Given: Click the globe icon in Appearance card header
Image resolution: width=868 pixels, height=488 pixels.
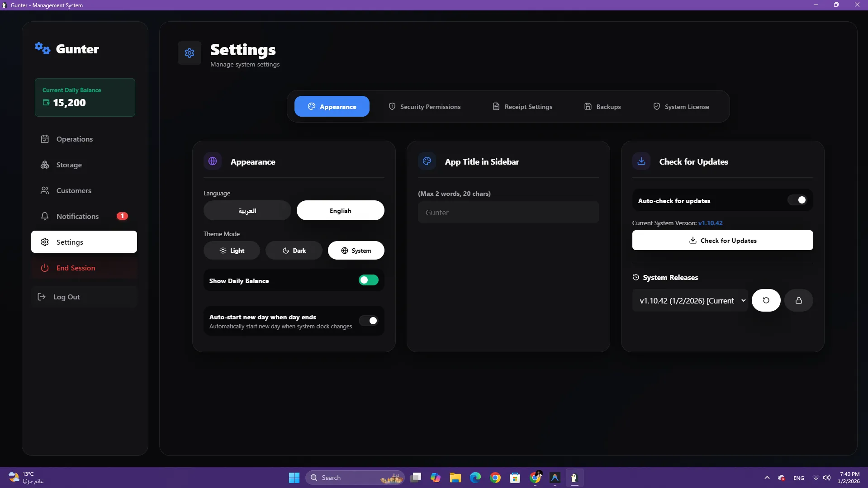Looking at the screenshot, I should (213, 161).
